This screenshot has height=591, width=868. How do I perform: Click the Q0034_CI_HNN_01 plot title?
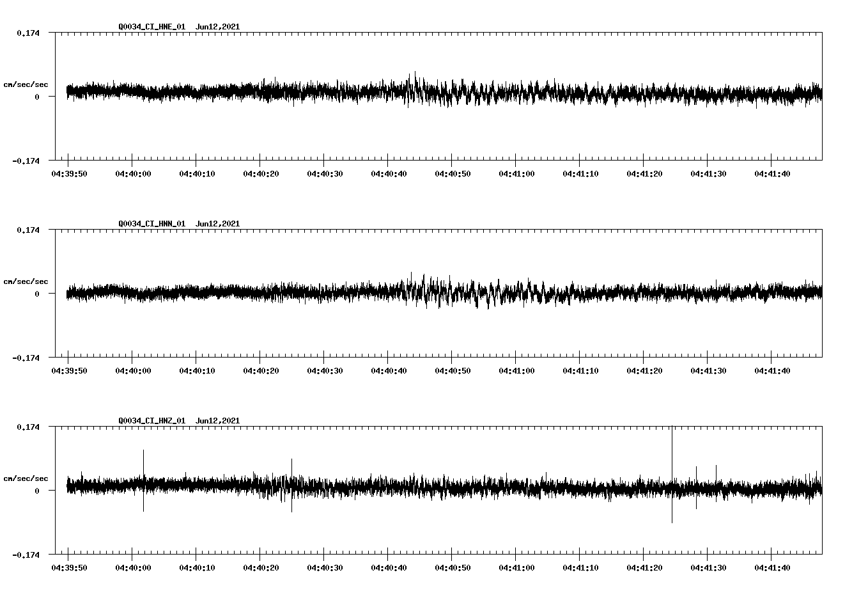pyautogui.click(x=152, y=224)
